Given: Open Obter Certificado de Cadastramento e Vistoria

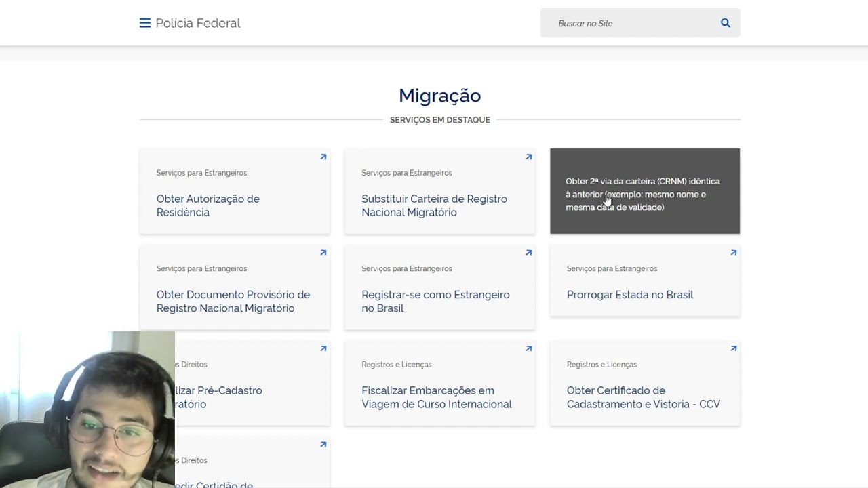Looking at the screenshot, I should (x=644, y=397).
